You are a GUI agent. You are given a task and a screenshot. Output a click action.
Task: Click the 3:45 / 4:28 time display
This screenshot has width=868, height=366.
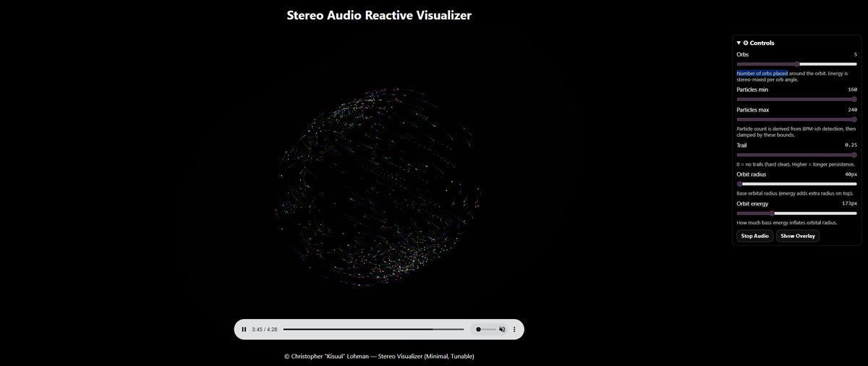[265, 329]
